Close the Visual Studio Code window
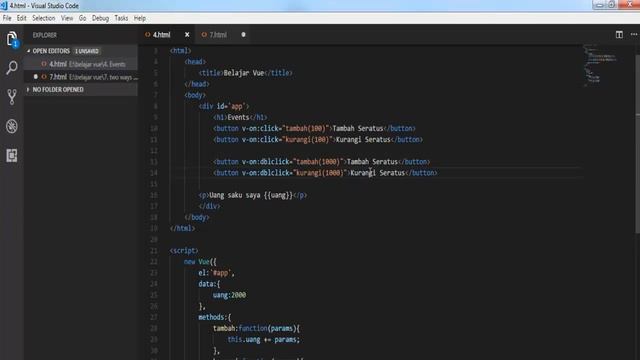 pos(629,5)
